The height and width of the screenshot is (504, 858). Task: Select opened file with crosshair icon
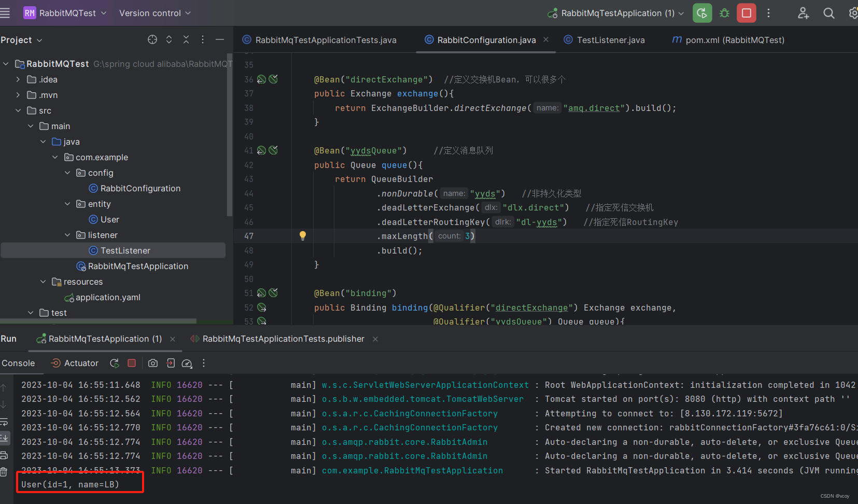[x=152, y=39]
